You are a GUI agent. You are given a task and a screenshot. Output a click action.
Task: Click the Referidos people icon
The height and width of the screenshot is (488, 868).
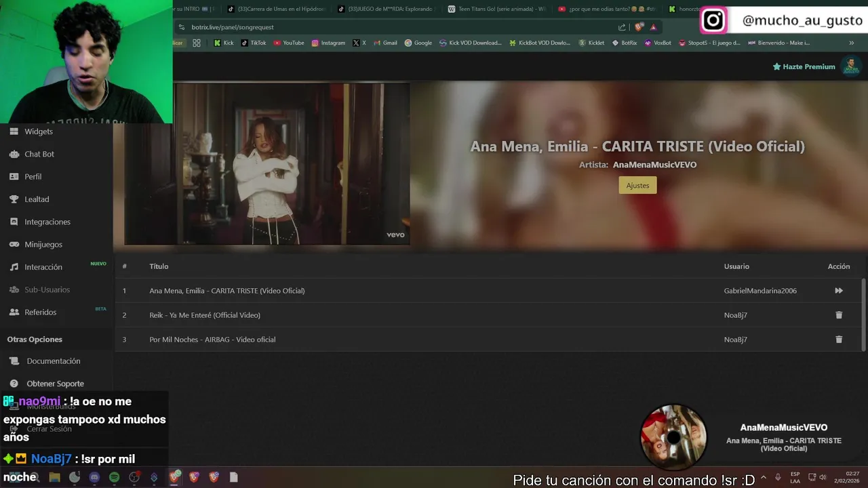(x=14, y=312)
